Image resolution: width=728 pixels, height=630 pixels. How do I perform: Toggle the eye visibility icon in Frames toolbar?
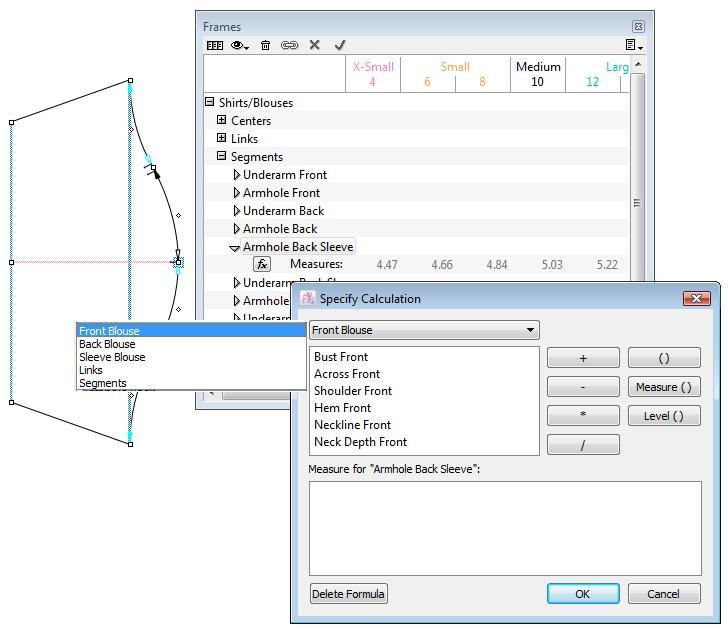click(x=240, y=45)
